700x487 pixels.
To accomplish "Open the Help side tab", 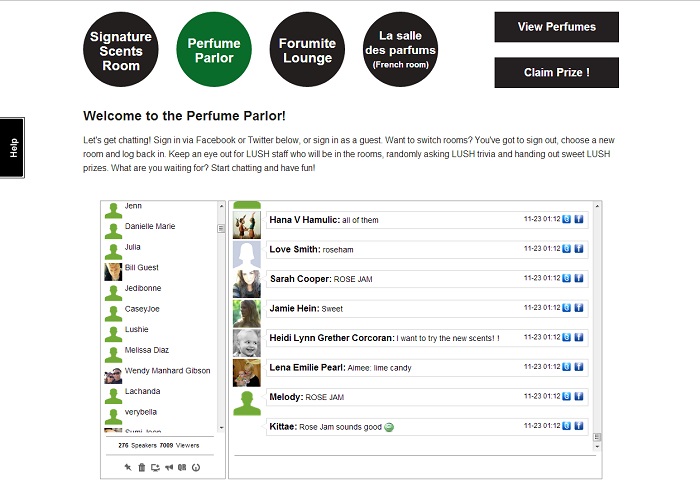I will tap(12, 148).
